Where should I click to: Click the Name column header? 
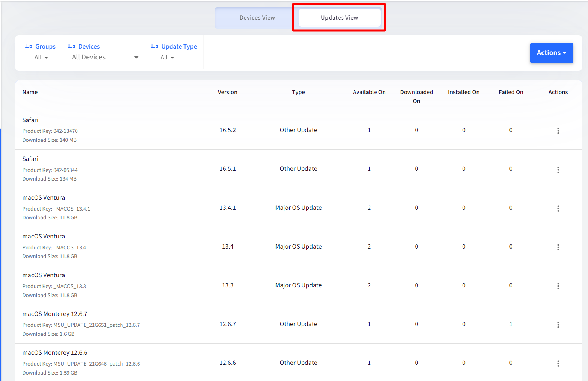pos(30,92)
